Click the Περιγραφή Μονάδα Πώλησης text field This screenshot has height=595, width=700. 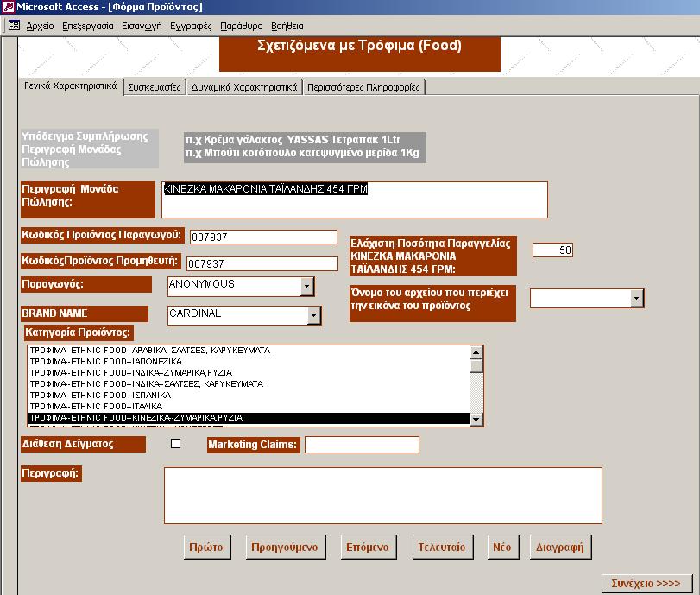click(x=355, y=199)
